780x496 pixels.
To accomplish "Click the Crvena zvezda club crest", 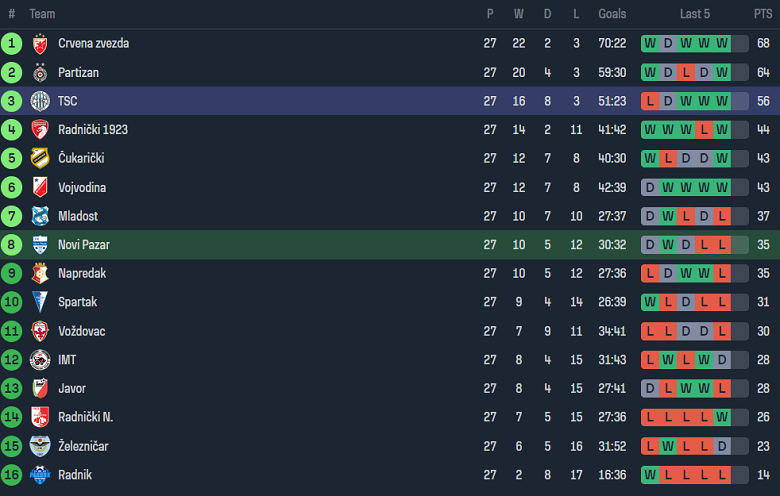I will (x=40, y=44).
